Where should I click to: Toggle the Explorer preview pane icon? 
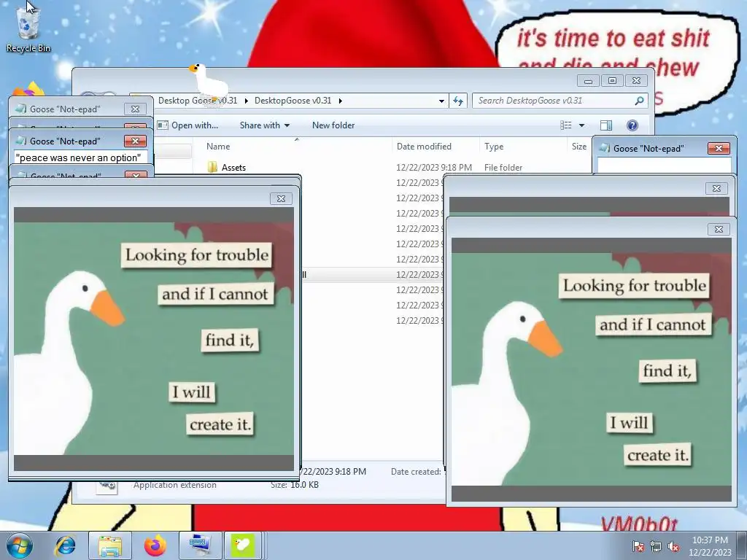click(606, 125)
